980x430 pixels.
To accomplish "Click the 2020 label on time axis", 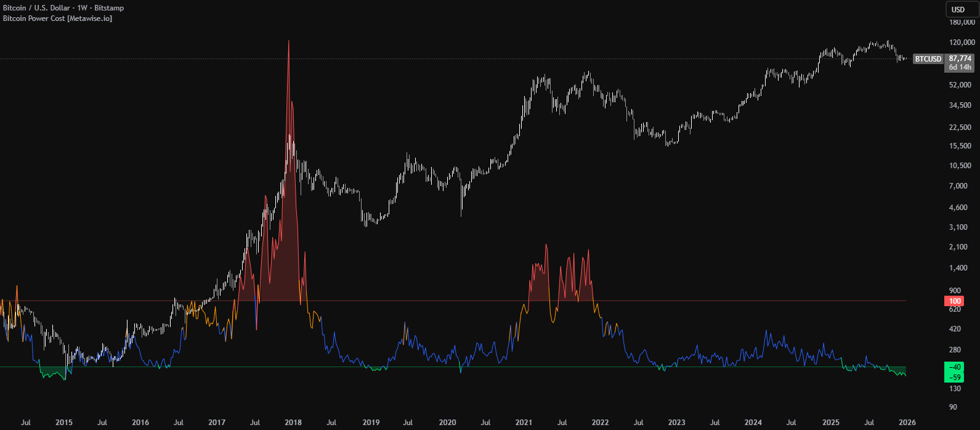I will click(447, 423).
